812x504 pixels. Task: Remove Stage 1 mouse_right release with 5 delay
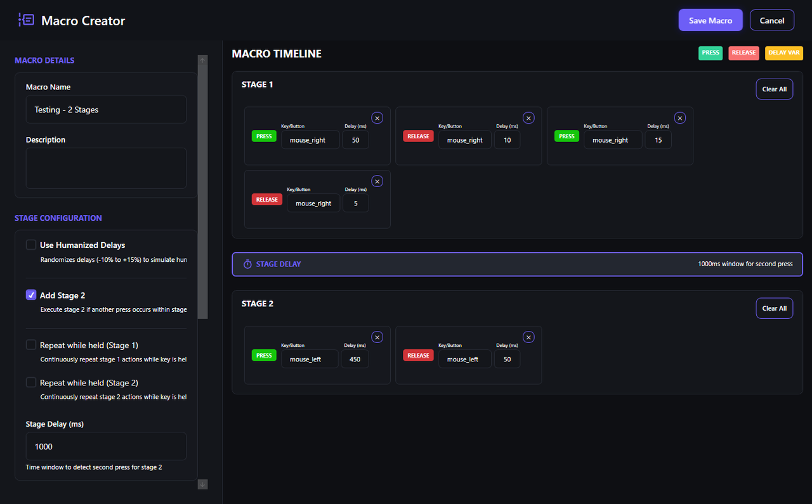(377, 181)
